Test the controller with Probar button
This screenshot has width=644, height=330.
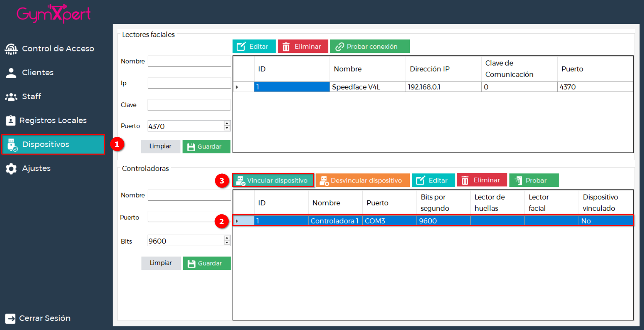pyautogui.click(x=534, y=180)
